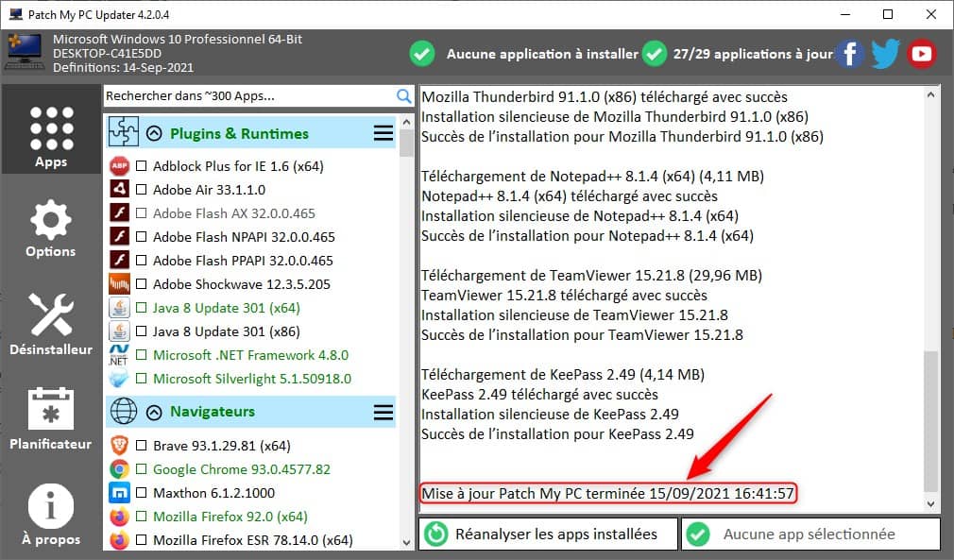The height and width of the screenshot is (560, 954).
Task: Select the Mozilla Firefox 92.0 (x64) entry
Action: (230, 517)
